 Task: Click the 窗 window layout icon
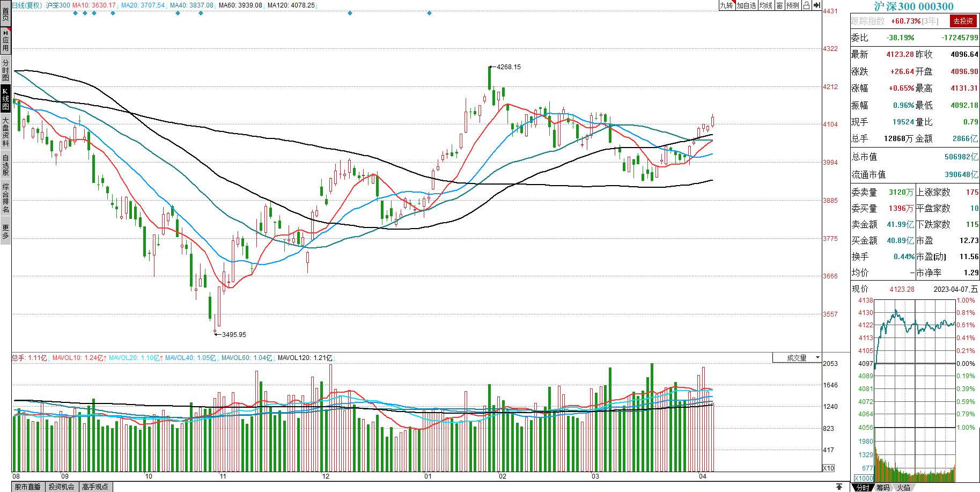[x=779, y=5]
